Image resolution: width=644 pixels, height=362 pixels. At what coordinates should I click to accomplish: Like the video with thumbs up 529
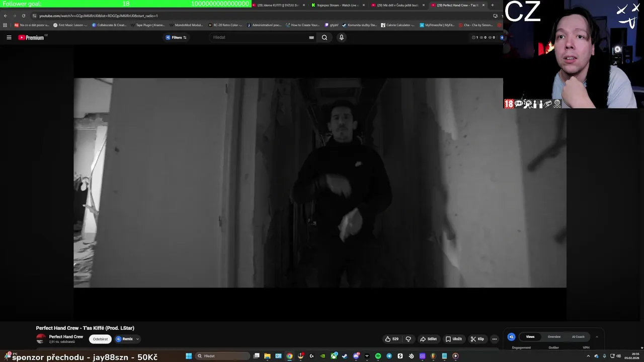[392, 339]
